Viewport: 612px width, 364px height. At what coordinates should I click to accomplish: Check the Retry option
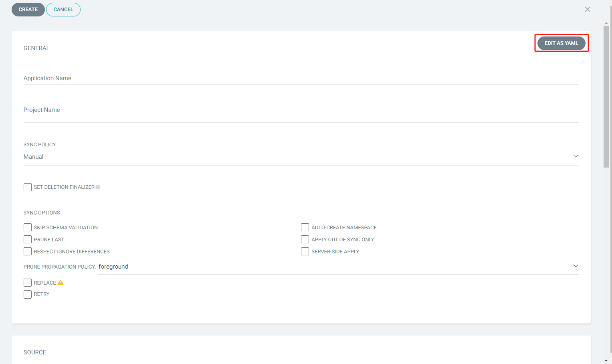[27, 294]
